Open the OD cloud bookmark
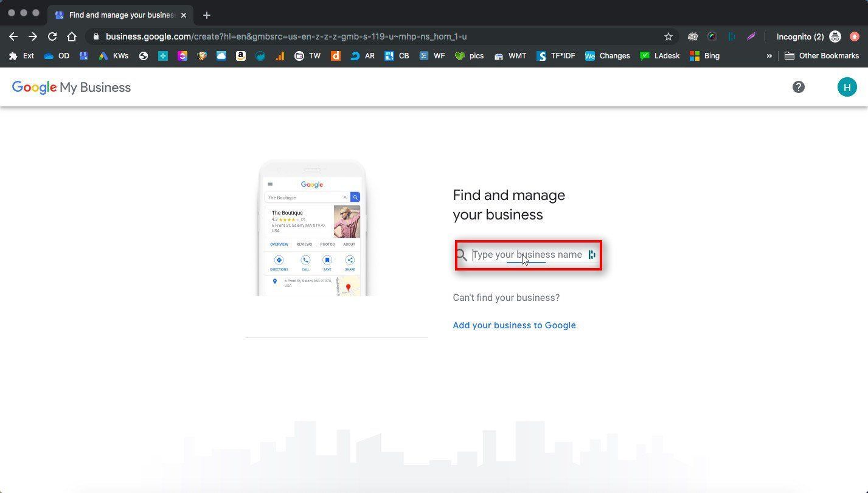This screenshot has width=868, height=493. coord(57,56)
